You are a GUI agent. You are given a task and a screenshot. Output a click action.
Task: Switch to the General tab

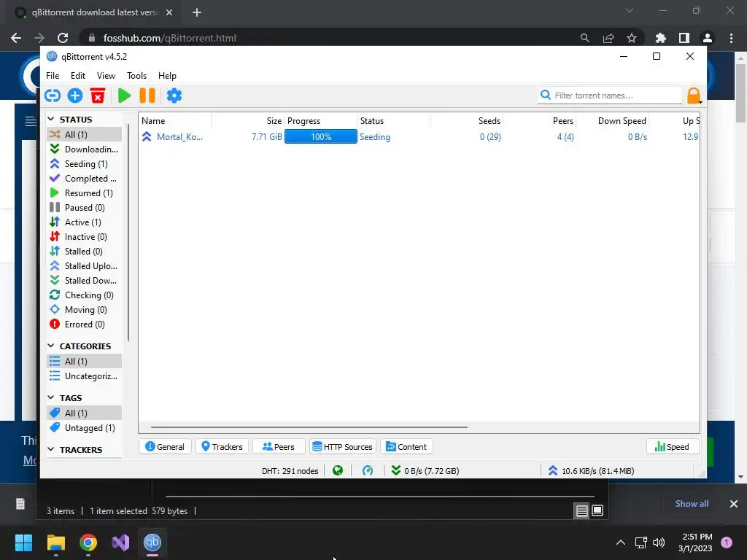(165, 447)
